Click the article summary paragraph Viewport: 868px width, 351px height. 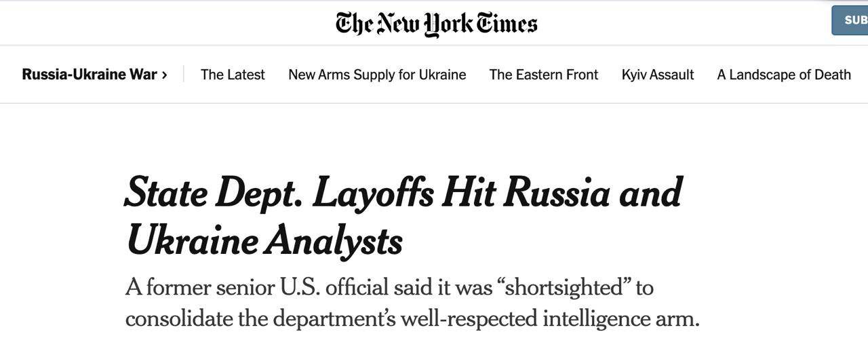[412, 303]
